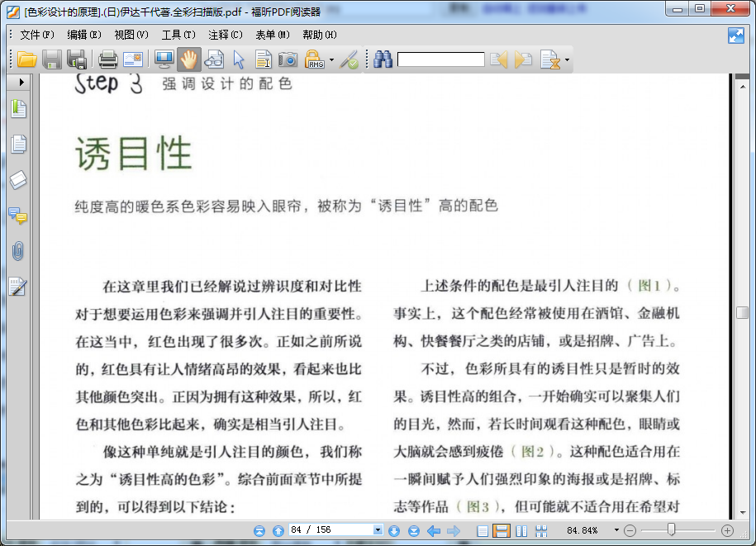Click the reading glasses view icon
This screenshot has height=546, width=756.
point(214,59)
